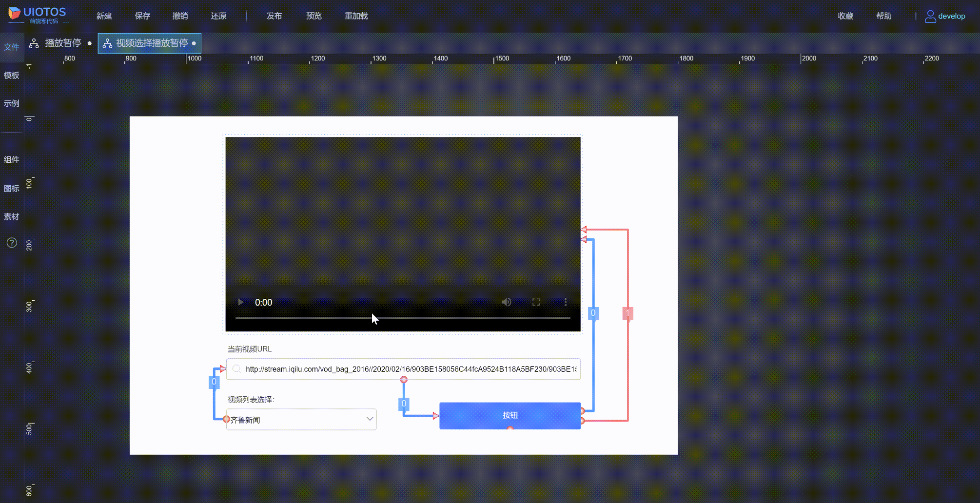Click the video progress bar
980x503 pixels.
click(403, 318)
